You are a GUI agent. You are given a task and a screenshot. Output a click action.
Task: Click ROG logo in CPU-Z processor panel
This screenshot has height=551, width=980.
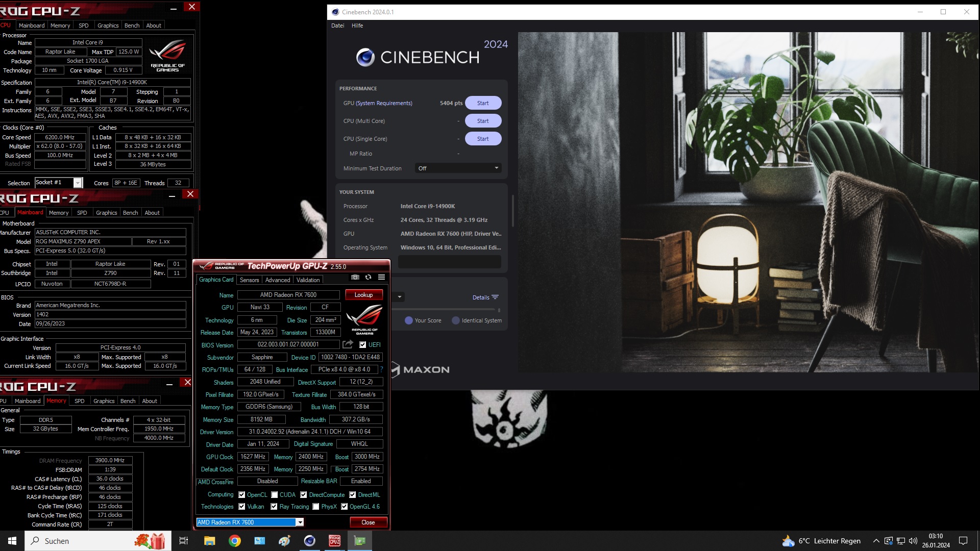(x=168, y=56)
